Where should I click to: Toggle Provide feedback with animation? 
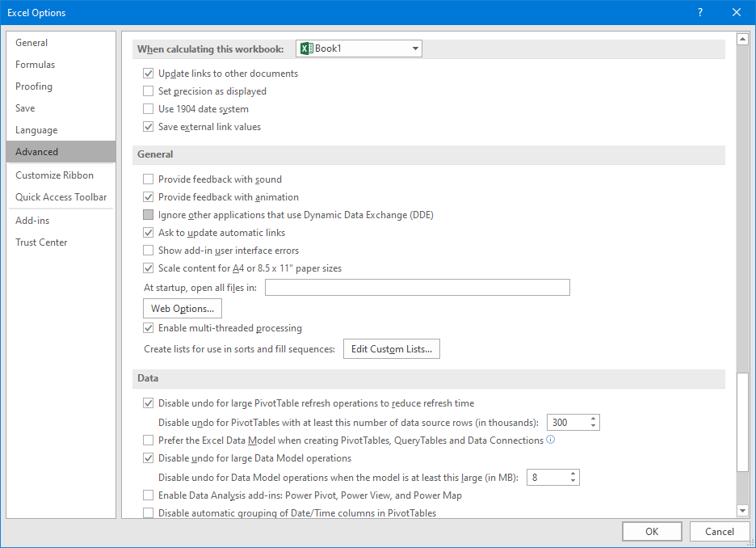point(148,197)
